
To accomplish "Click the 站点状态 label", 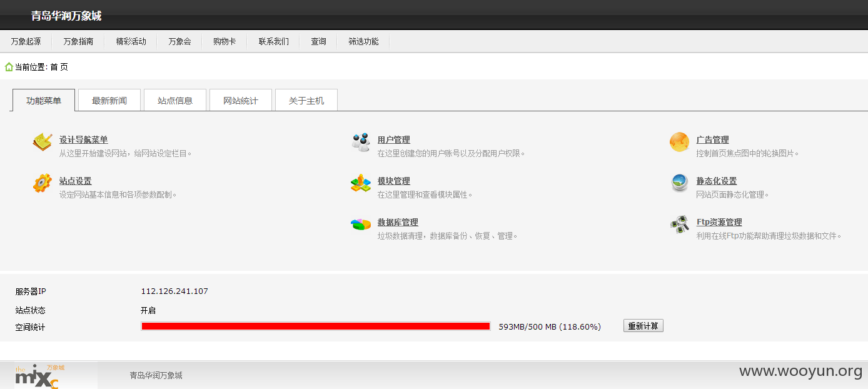I will [30, 310].
